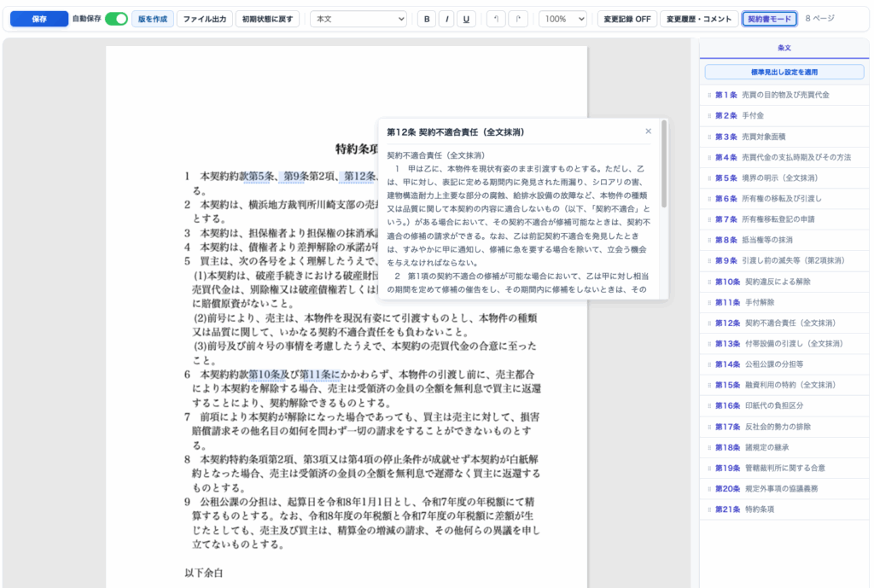874x588 pixels.
Task: Toggle bold formatting with the B button
Action: coord(427,19)
